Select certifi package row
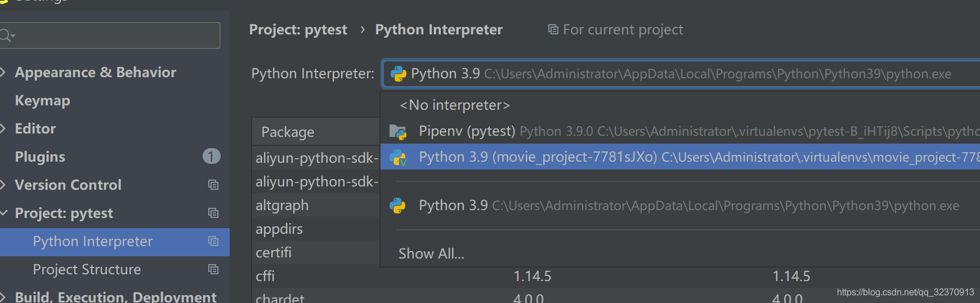This screenshot has width=980, height=303. (x=316, y=252)
